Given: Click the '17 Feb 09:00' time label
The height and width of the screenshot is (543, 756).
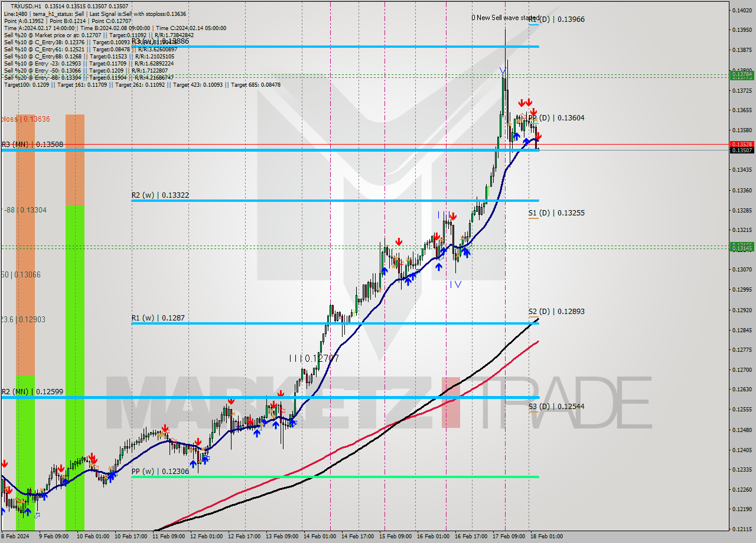Looking at the screenshot, I should point(509,537).
